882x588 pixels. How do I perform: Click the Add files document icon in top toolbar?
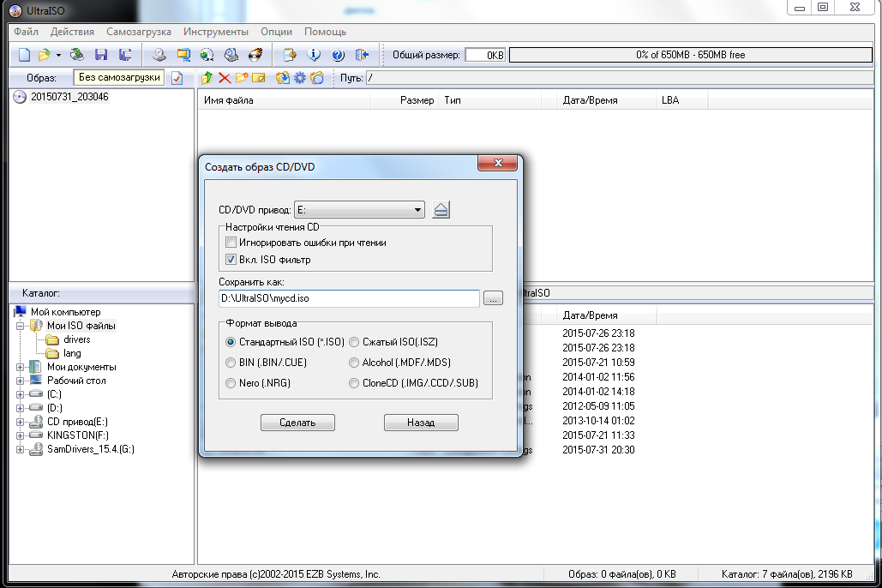tap(290, 55)
